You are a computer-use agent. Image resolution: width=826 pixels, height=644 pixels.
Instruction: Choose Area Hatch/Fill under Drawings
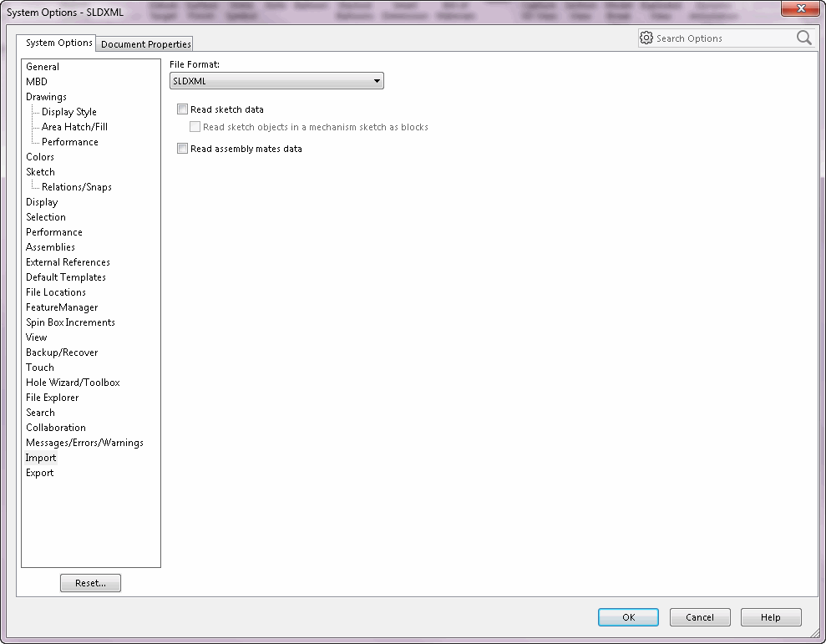pyautogui.click(x=74, y=127)
